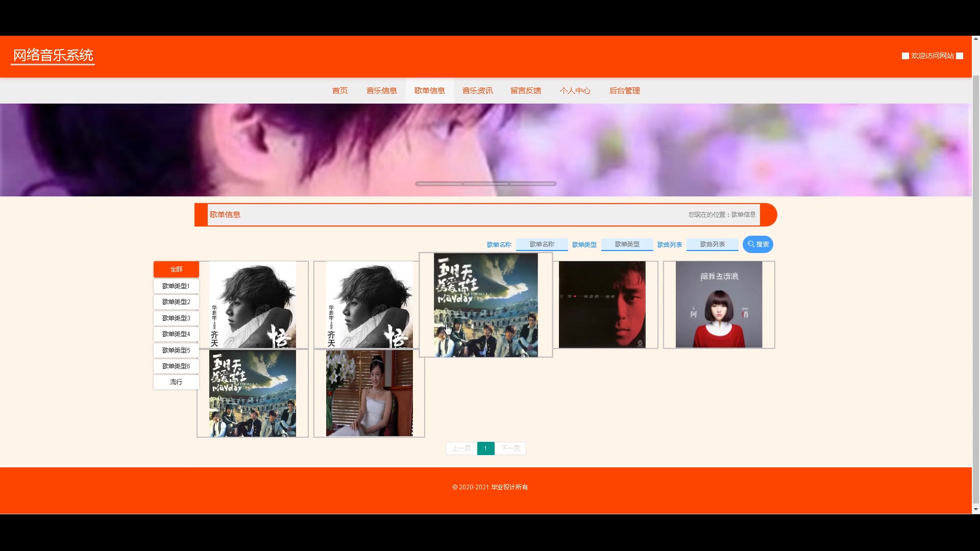Filter by 流行 category

click(176, 382)
